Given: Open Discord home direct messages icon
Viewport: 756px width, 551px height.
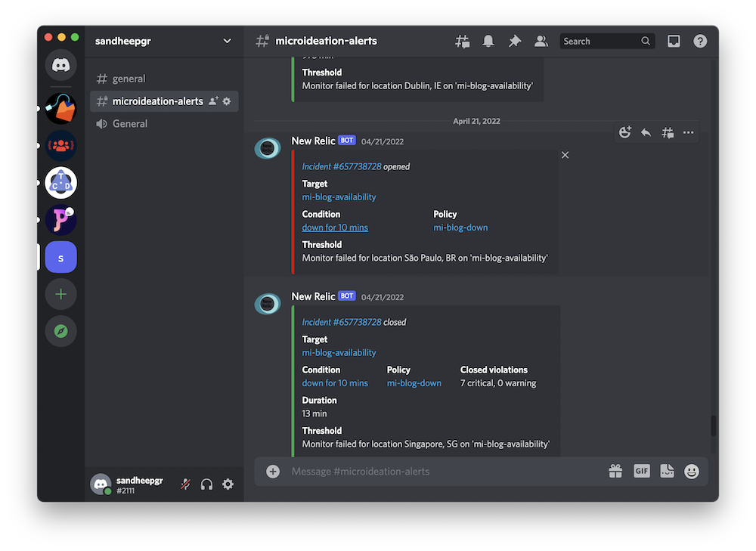Looking at the screenshot, I should coord(60,65).
